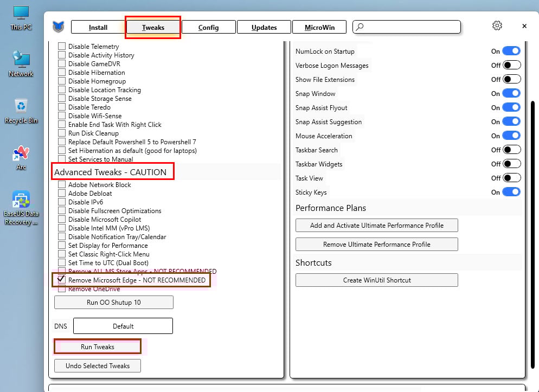Open WinUtil settings gear icon
The image size is (539, 392).
coord(497,25)
